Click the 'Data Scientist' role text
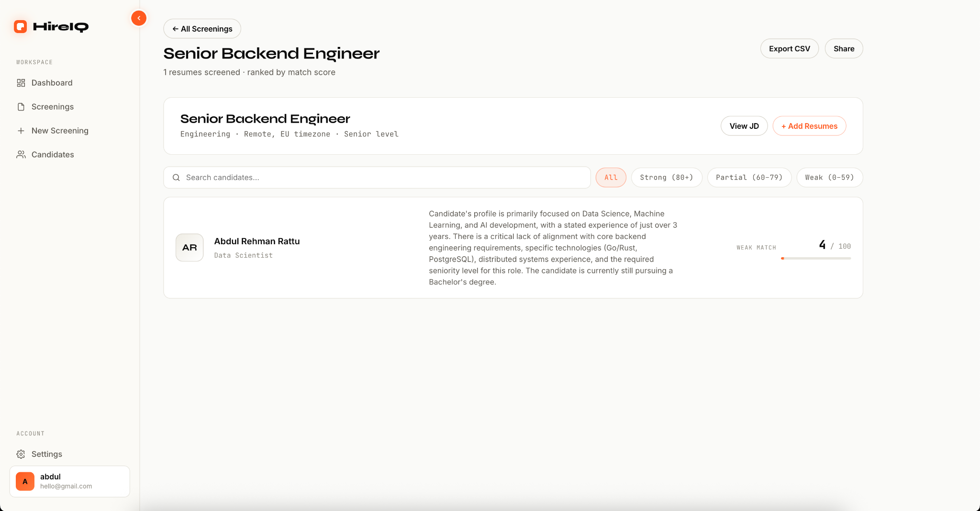This screenshot has width=980, height=511. [243, 255]
